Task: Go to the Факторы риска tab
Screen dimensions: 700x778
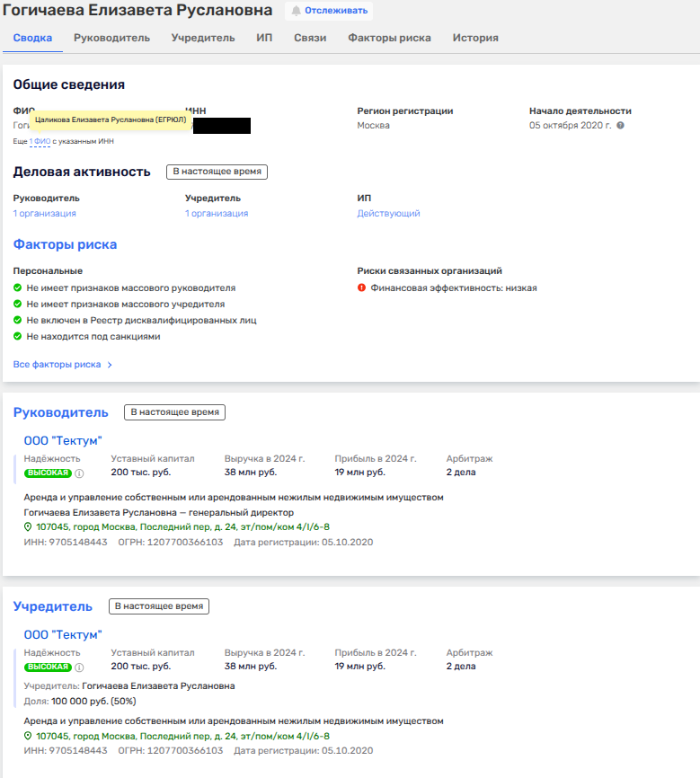Action: pyautogui.click(x=389, y=38)
